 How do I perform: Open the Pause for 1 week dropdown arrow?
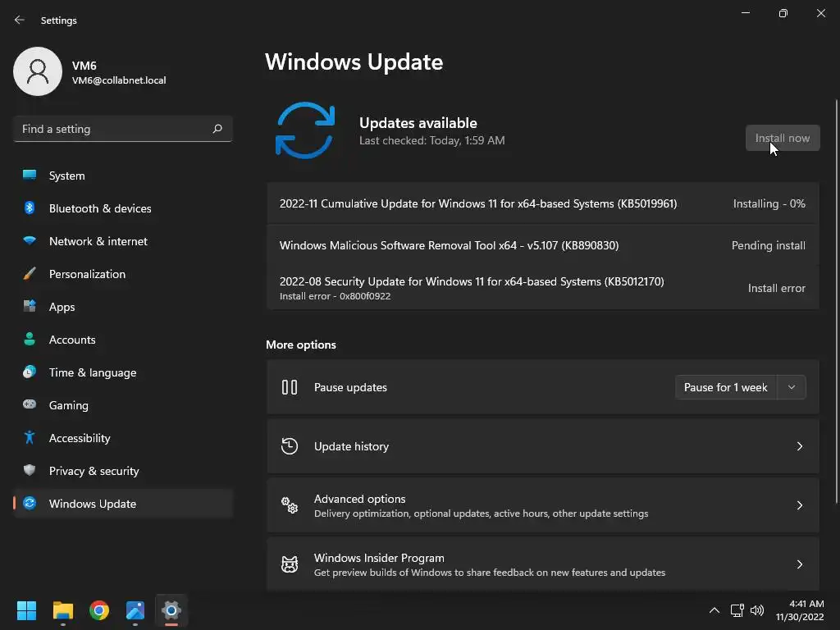pos(792,387)
